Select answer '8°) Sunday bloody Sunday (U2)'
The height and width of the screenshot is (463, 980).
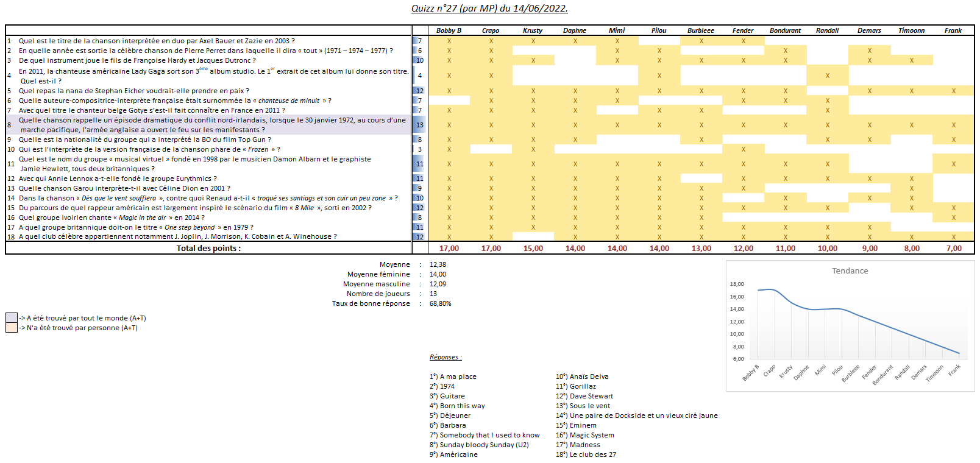(479, 445)
